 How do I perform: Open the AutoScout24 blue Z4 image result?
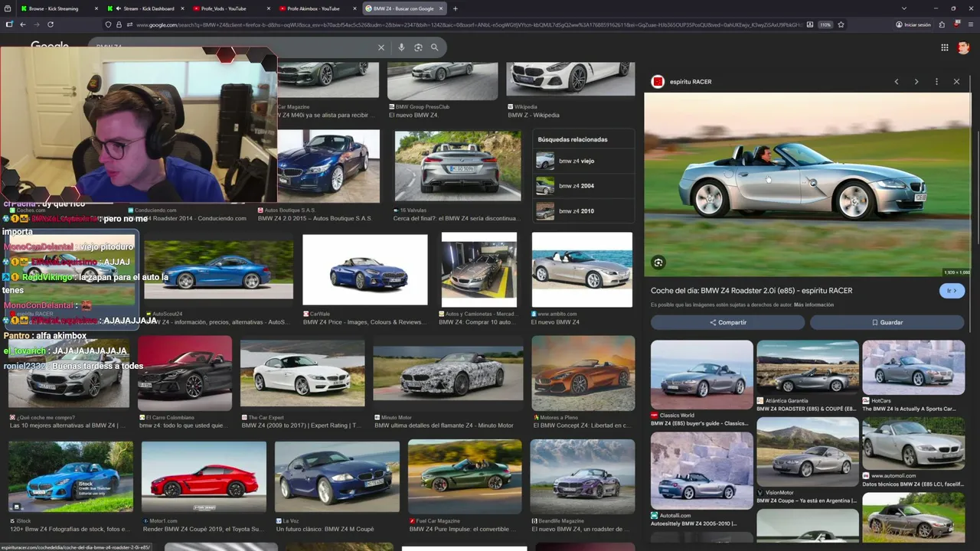point(219,270)
